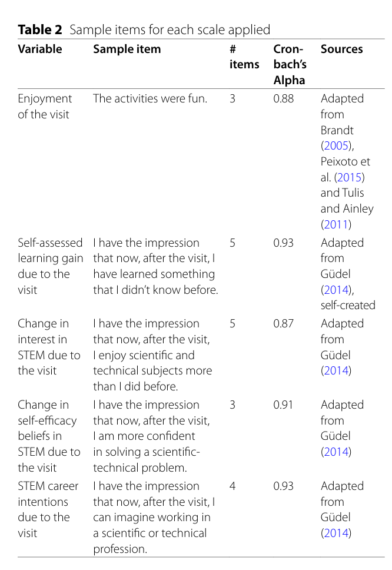The image size is (392, 570).
Task: Click the # items column header
Action: point(244,57)
